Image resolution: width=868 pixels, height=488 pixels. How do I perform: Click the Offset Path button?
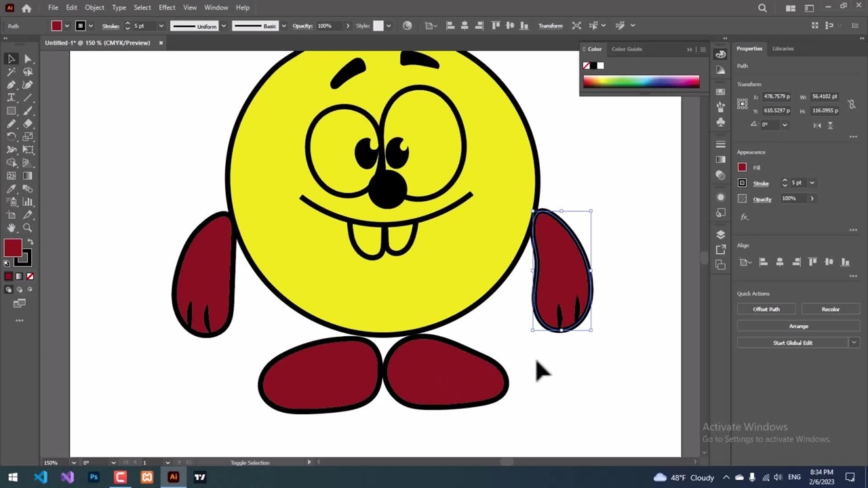coord(766,309)
